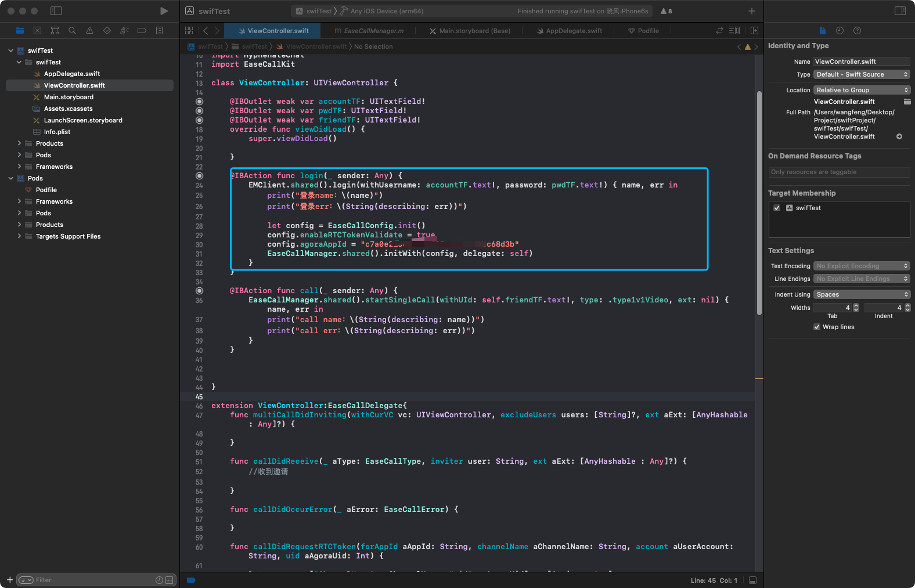Viewport: 915px width, 588px height.
Task: Select AppDelegate.swift in navigator
Action: click(x=72, y=74)
